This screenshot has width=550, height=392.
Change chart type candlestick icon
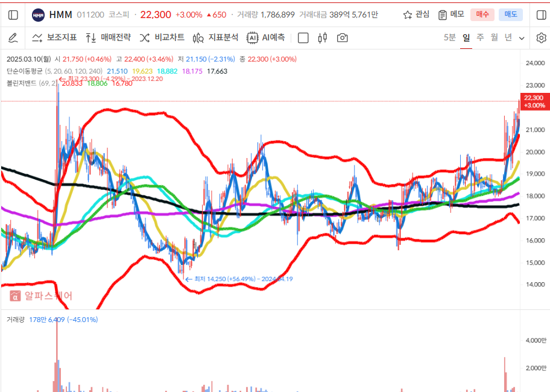coord(323,37)
